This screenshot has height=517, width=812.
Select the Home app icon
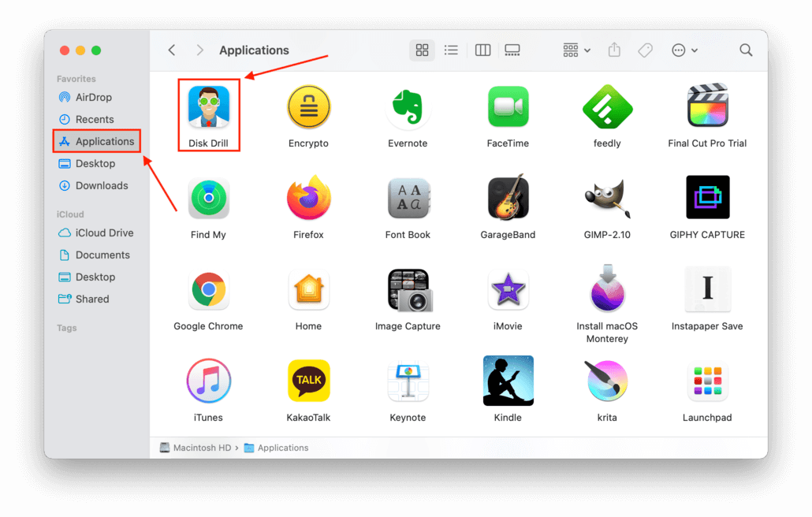click(309, 289)
